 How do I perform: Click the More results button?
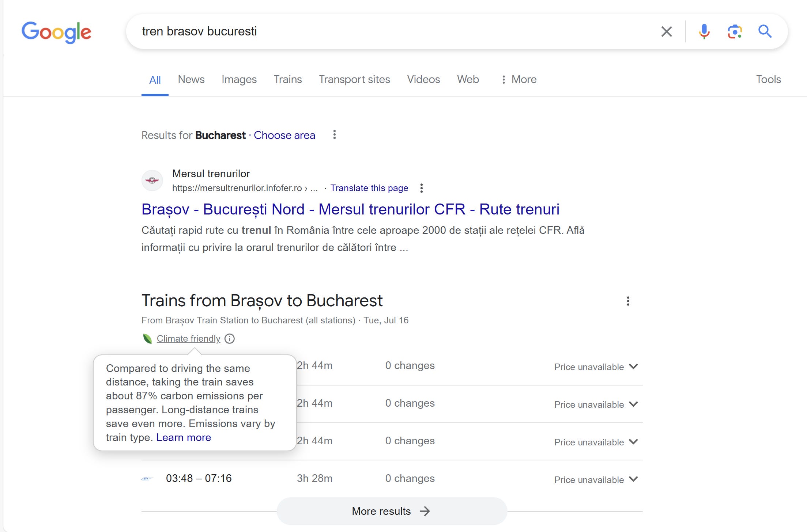[x=392, y=511]
